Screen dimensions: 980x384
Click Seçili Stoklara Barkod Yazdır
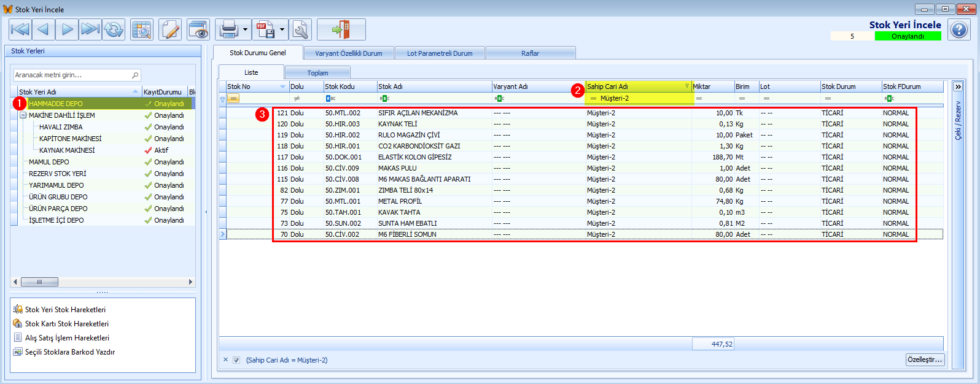[69, 352]
